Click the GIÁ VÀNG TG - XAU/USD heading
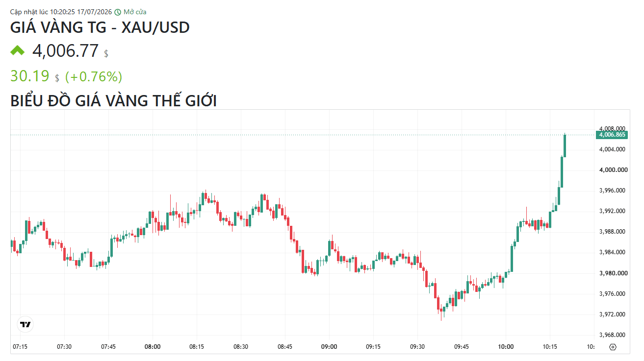 [x=100, y=27]
